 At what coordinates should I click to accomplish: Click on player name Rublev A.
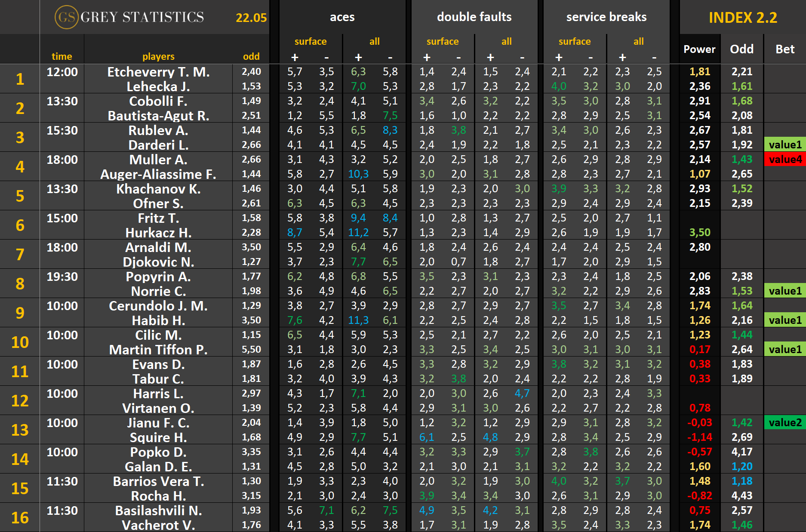(x=158, y=130)
